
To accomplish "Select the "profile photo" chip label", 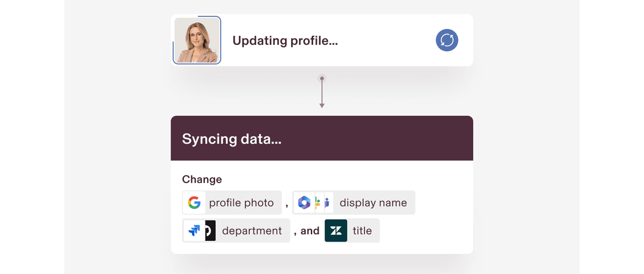I will (x=241, y=203).
